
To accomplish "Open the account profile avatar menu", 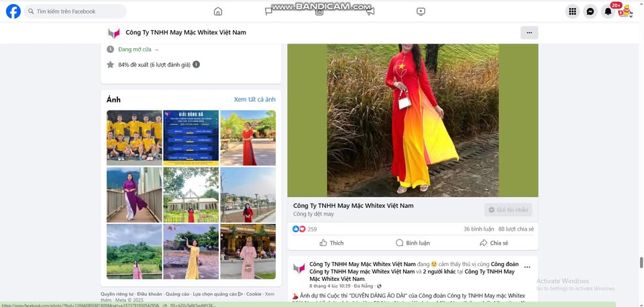I will coord(625,11).
